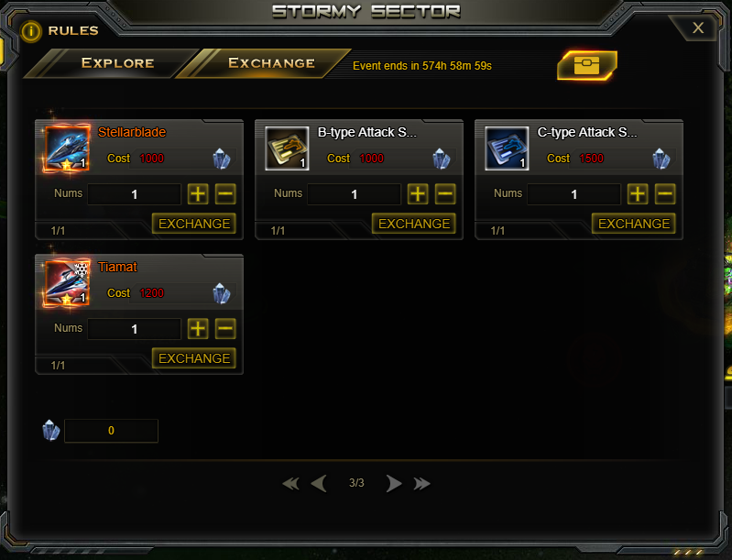Jump to the last page double arrow

click(x=421, y=483)
